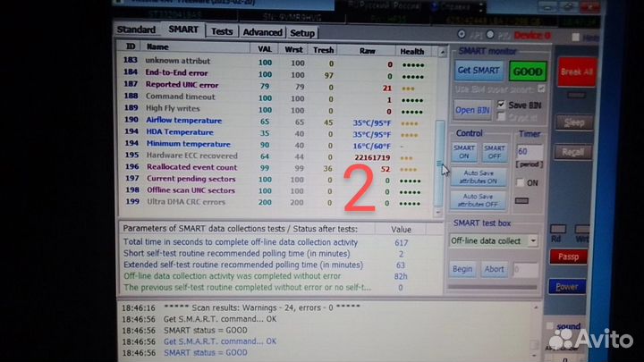
Task: Click the SMART table scrollbar thumb
Action: tap(439, 163)
